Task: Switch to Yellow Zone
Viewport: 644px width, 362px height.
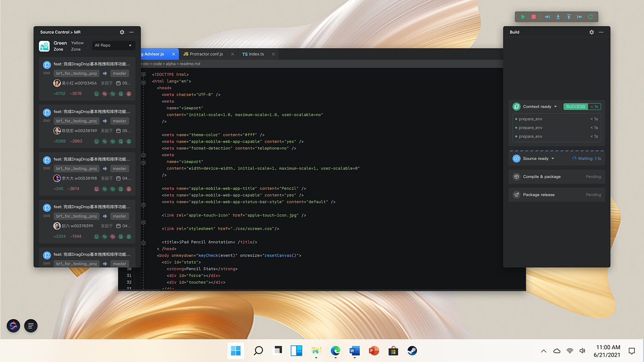Action: (77, 46)
